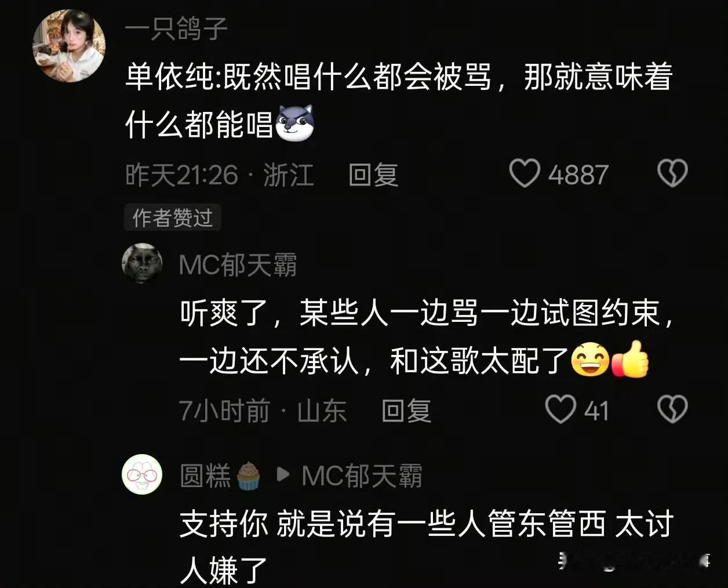
Task: Open MC郁天霸's dark avatar
Action: (142, 263)
